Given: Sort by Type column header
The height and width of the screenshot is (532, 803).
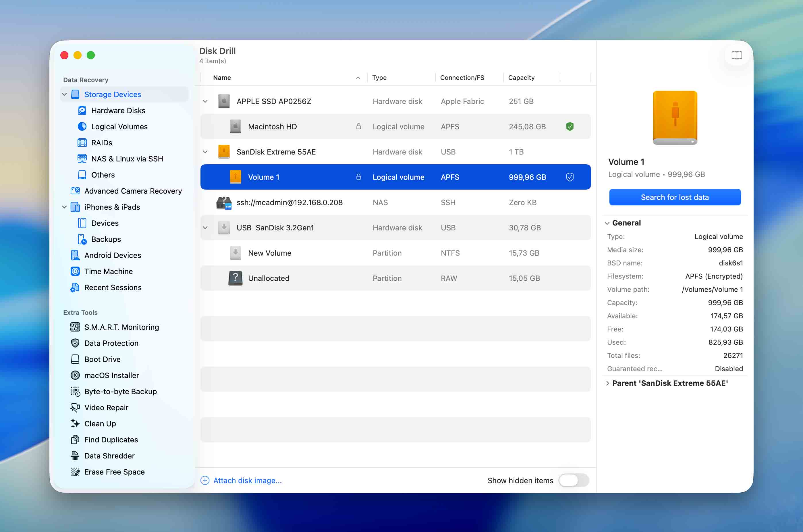Looking at the screenshot, I should coord(401,78).
